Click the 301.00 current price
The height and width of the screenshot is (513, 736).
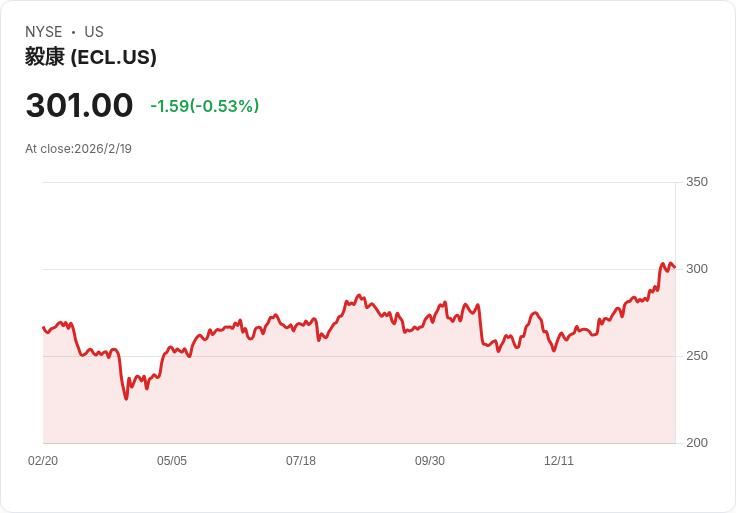[x=79, y=105]
